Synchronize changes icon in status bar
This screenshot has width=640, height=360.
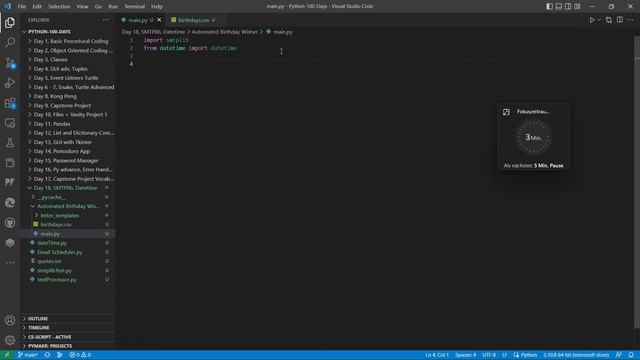[x=47, y=355]
